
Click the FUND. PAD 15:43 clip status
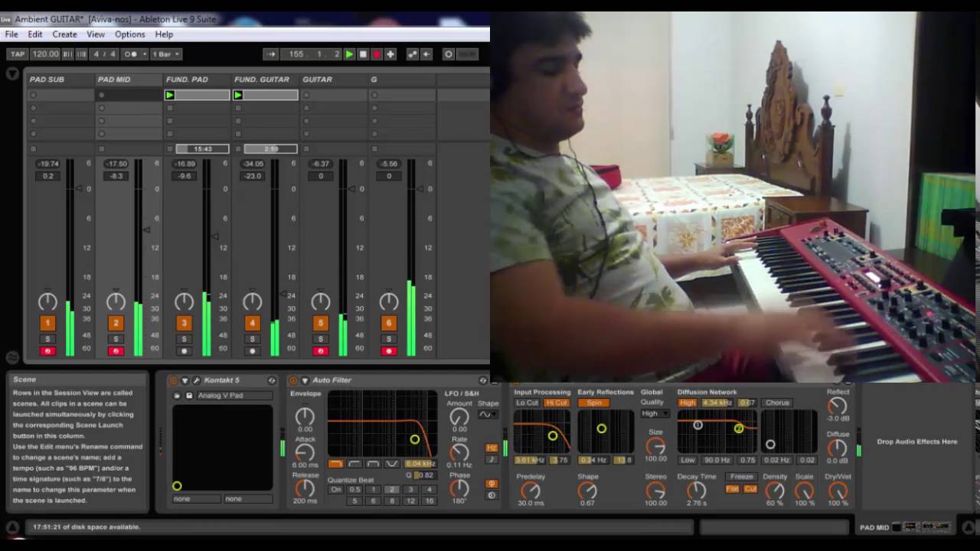click(x=202, y=148)
